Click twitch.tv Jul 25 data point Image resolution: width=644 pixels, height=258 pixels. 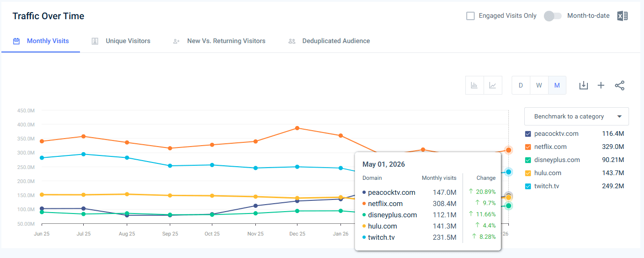(x=83, y=154)
